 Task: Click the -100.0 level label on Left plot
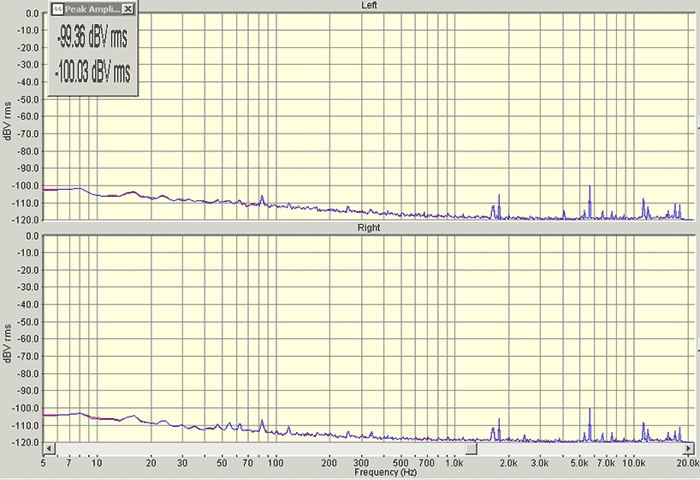pos(27,186)
